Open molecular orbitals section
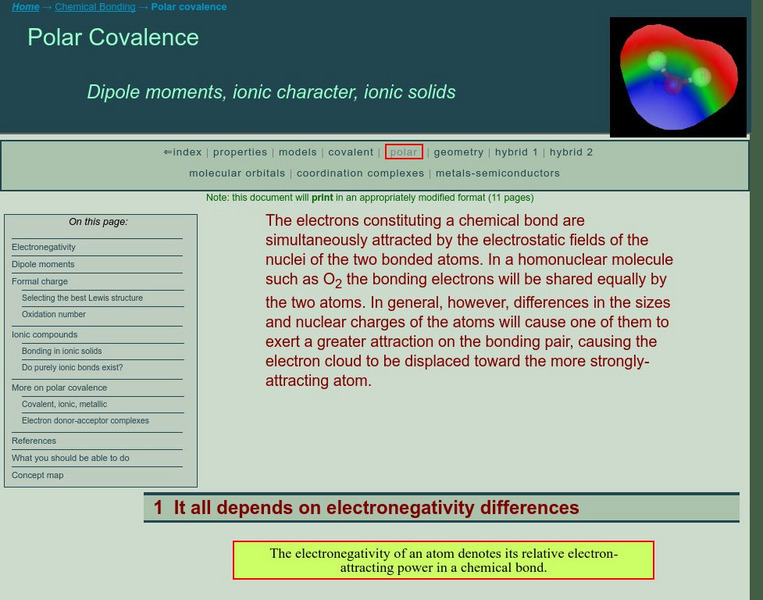Screen dimensions: 763x600 pyautogui.click(x=237, y=173)
